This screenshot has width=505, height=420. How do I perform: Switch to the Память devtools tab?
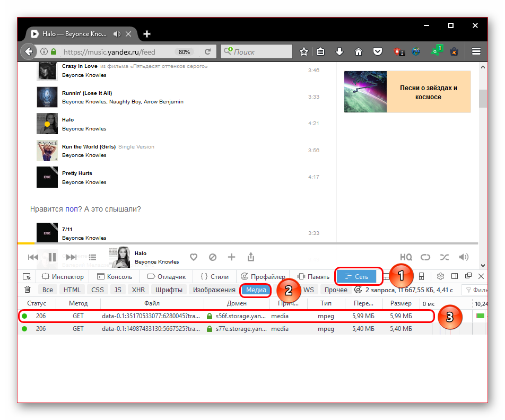coord(314,277)
